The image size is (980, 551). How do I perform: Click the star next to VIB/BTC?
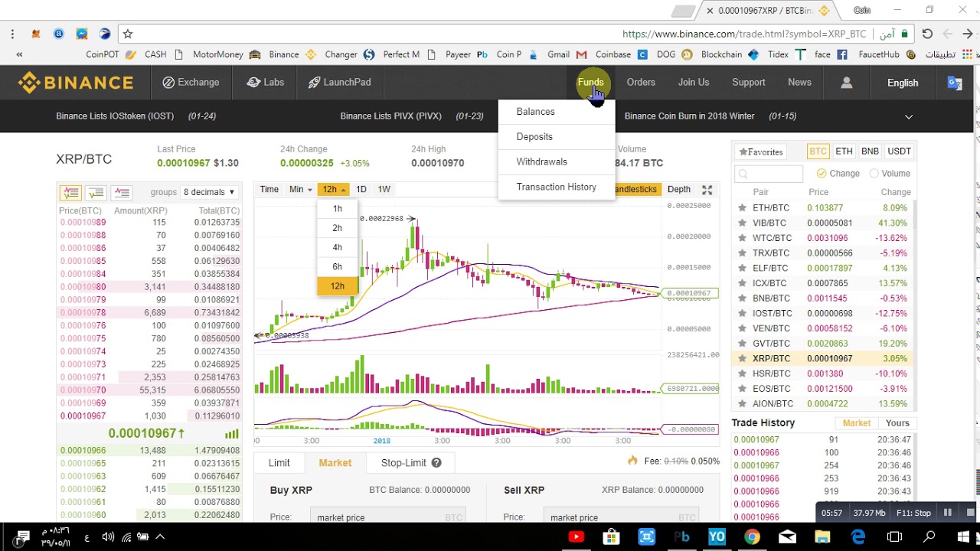(x=742, y=223)
